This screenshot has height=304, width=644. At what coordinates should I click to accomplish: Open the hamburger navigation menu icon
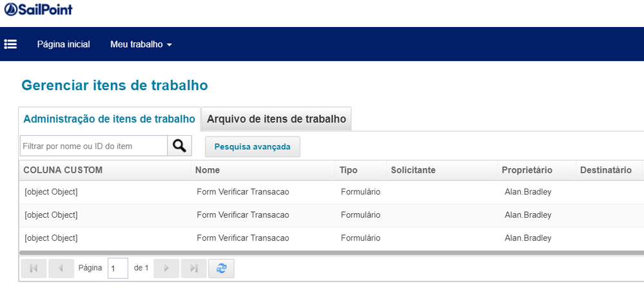coord(10,44)
